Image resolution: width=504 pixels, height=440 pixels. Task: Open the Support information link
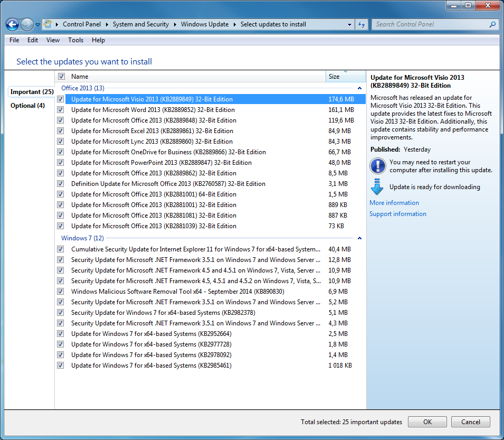point(397,214)
